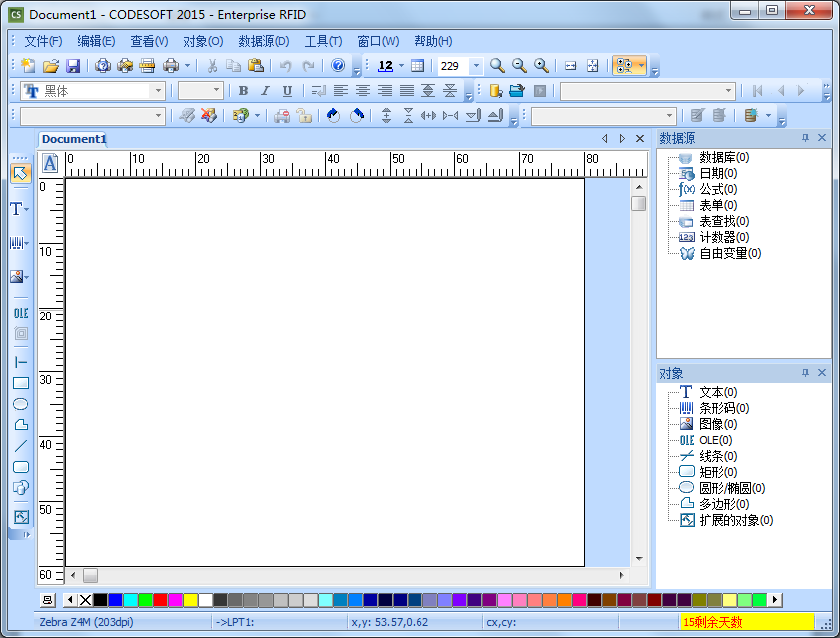Viewport: 840px width, 638px height.
Task: Select the diagonal Line drawing tool
Action: 20,446
